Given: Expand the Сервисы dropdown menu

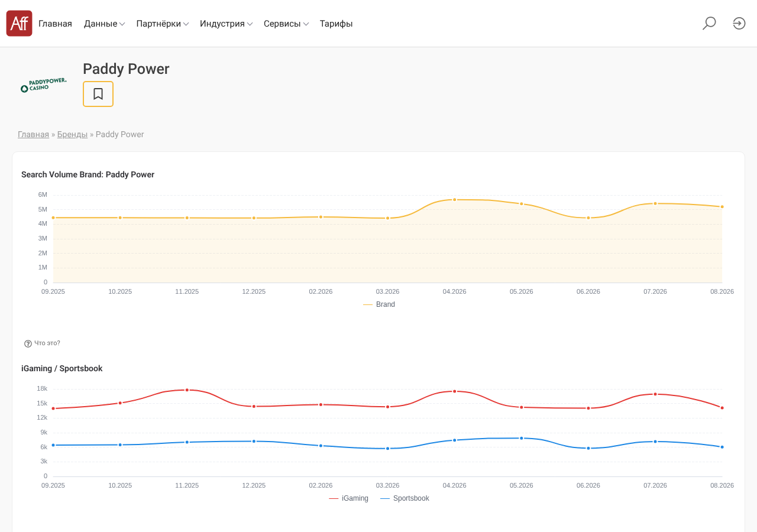Looking at the screenshot, I should [x=286, y=24].
